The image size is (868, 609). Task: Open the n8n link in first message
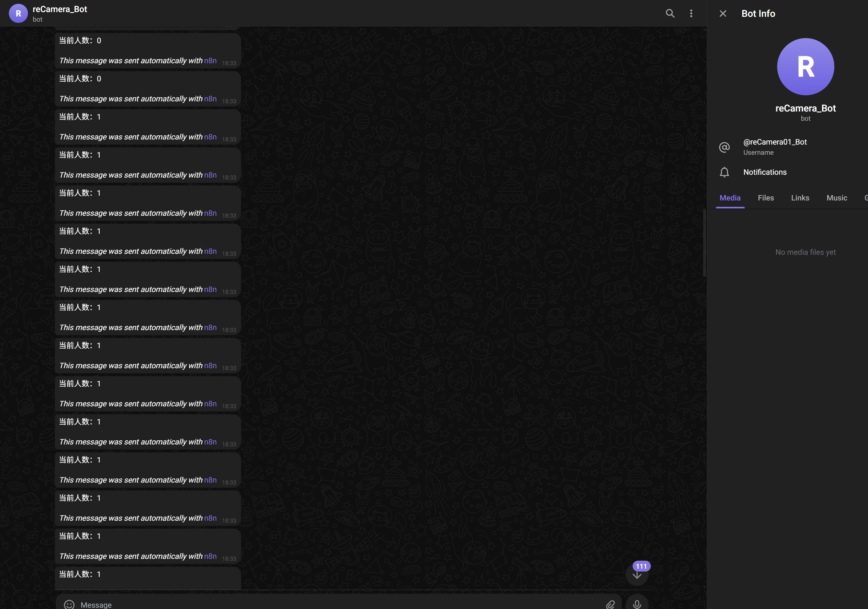tap(210, 61)
